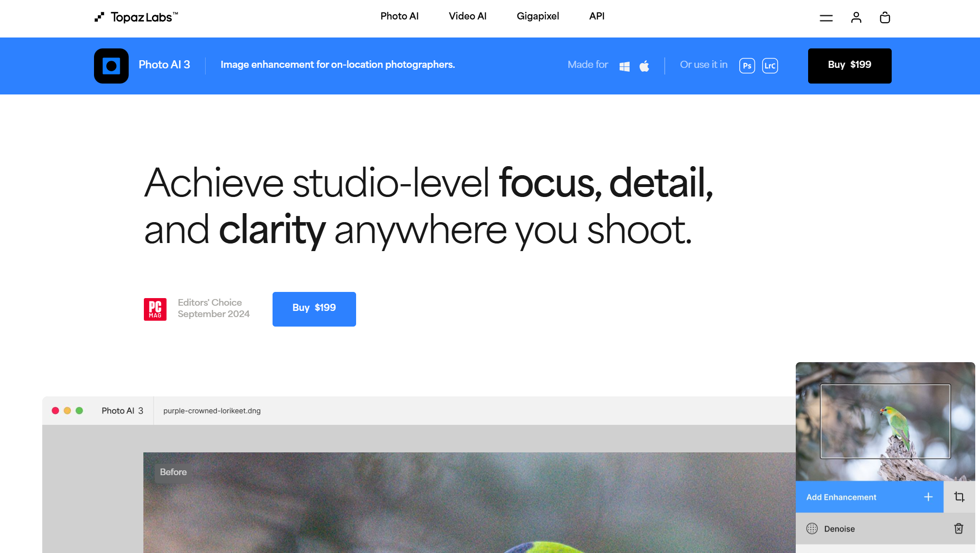Click the tagline about on-location photographers

point(338,65)
